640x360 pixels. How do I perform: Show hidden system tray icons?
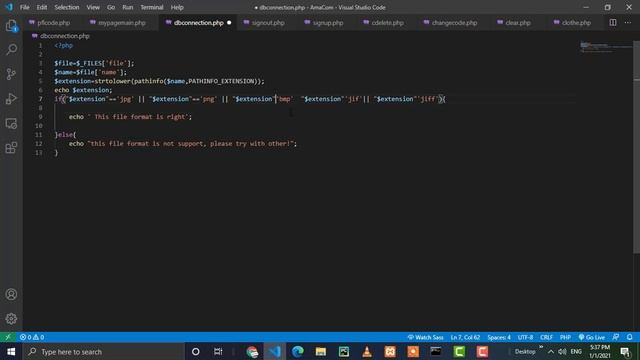pyautogui.click(x=551, y=351)
